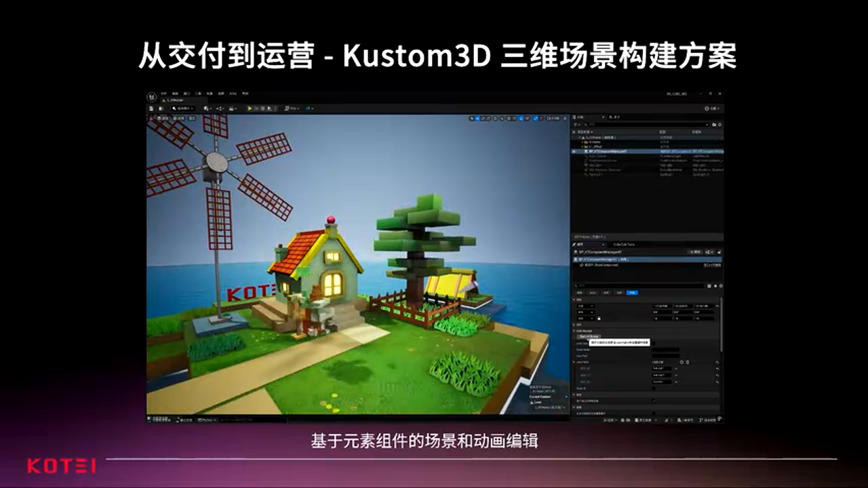868x488 pixels.
Task: Click the settings gear icon beside Outliner search
Action: click(719, 125)
